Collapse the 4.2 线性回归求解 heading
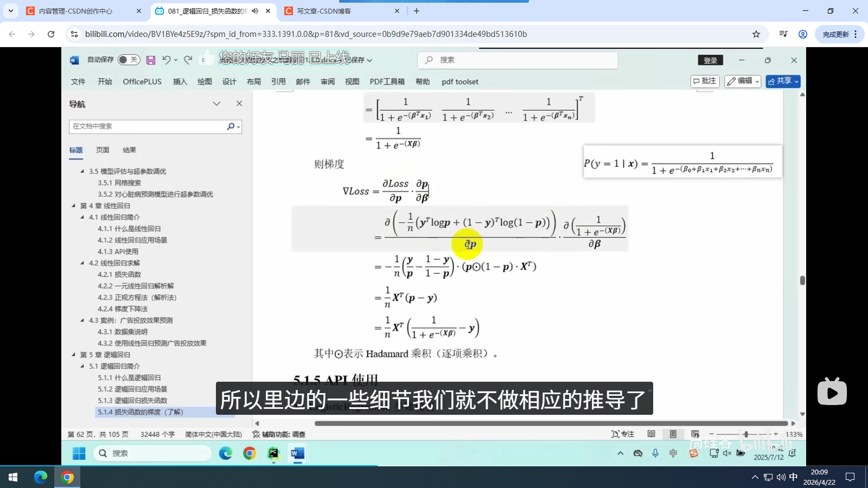Screen dimensions: 868x488 tap(82, 263)
